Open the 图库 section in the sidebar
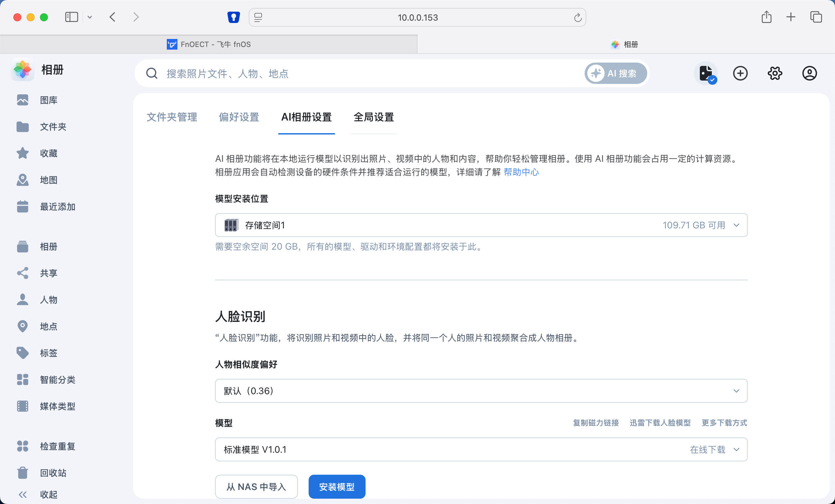 [x=49, y=100]
